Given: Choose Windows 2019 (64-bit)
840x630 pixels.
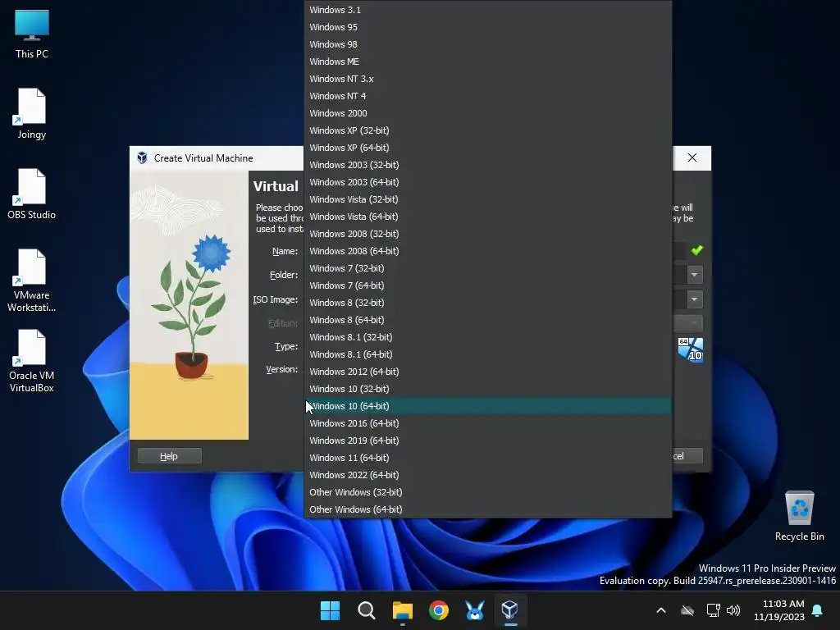Looking at the screenshot, I should pyautogui.click(x=488, y=441).
